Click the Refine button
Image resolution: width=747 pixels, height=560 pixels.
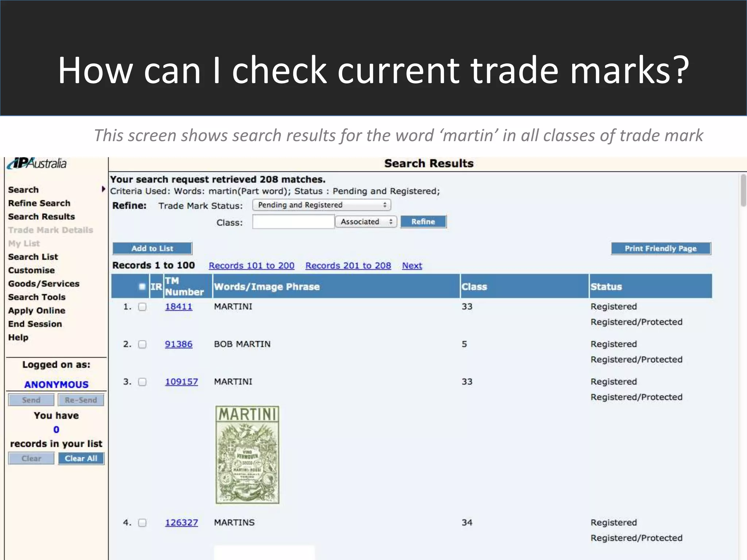click(x=423, y=222)
